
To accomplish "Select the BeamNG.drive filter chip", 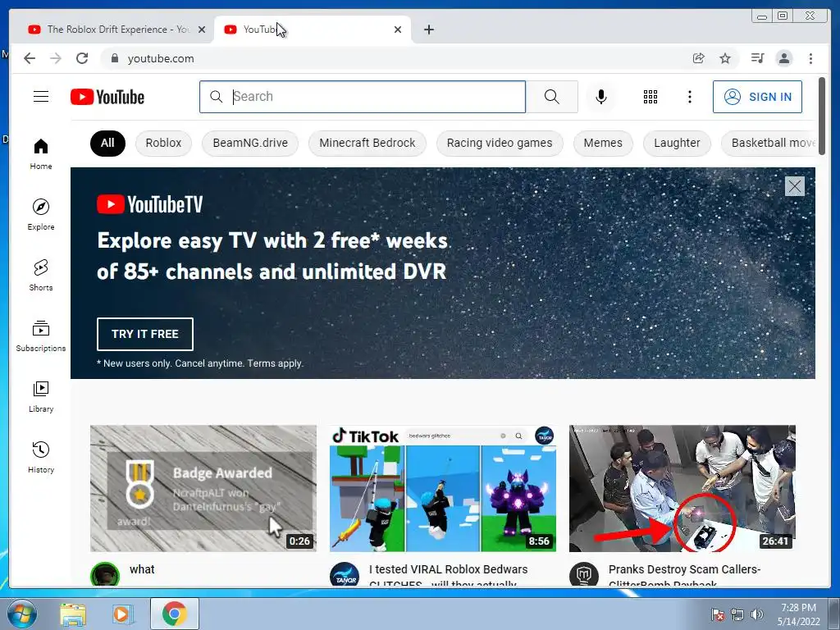I will point(250,143).
